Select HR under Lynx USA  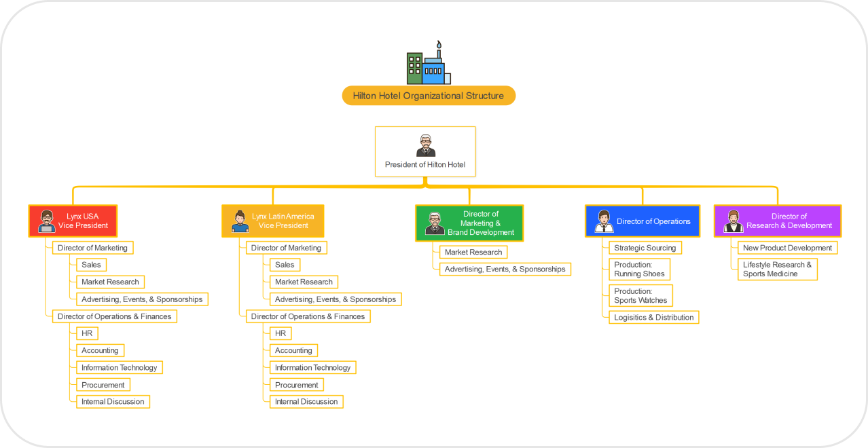tap(87, 333)
